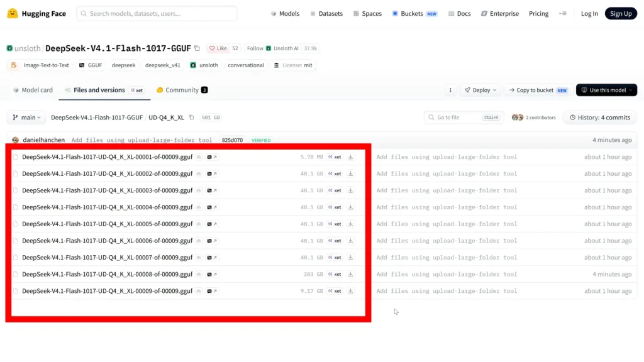
Task: Download the 00002-of-00009.gguf file
Action: click(350, 173)
